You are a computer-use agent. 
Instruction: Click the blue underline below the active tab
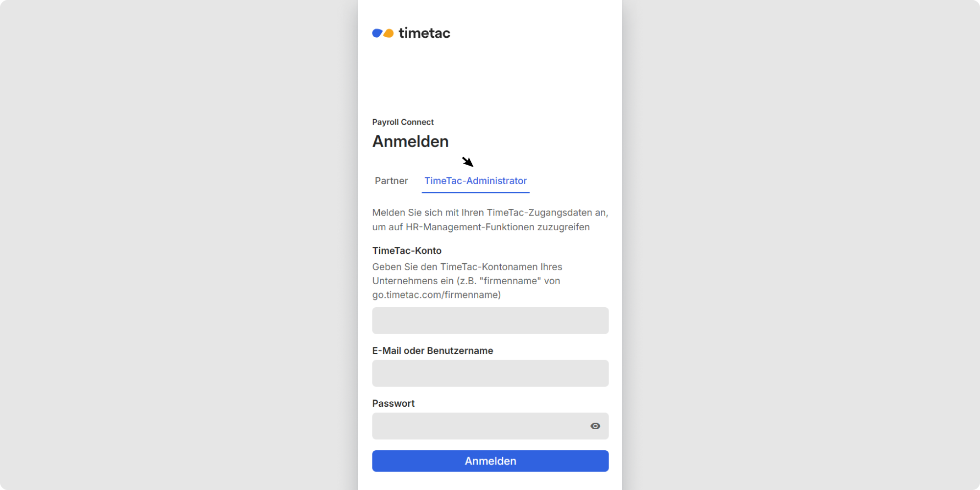(x=475, y=193)
